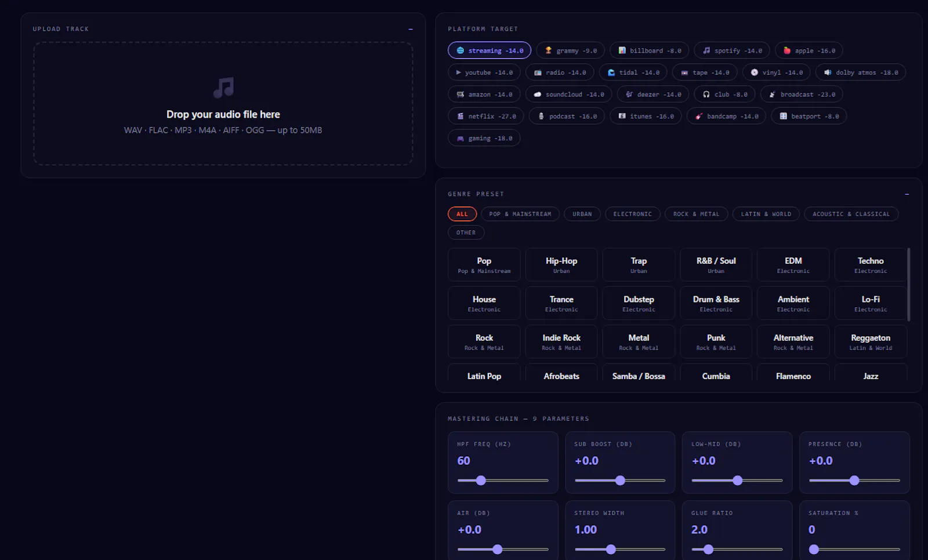The image size is (928, 560).
Task: Select the bandcamp -14.0 platform chip
Action: pyautogui.click(x=726, y=117)
